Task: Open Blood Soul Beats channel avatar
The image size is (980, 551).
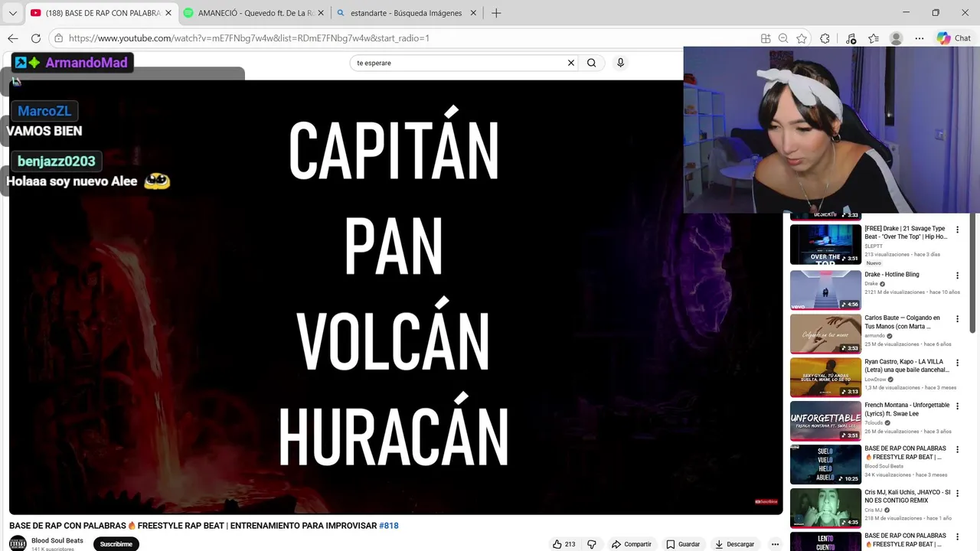Action: point(18,543)
